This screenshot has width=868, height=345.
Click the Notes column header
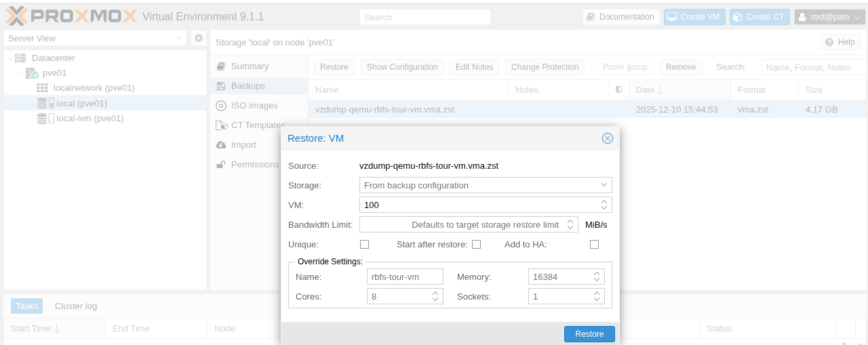coord(558,89)
